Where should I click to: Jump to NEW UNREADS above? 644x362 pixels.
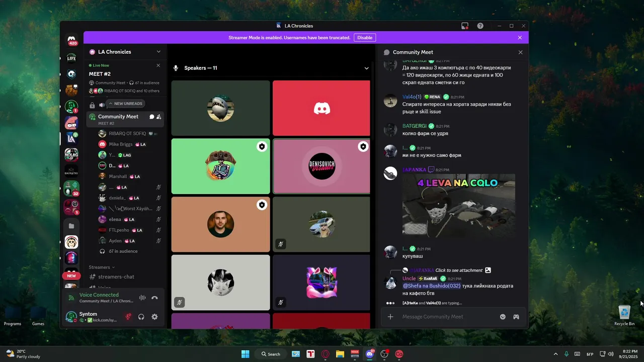coord(126,104)
